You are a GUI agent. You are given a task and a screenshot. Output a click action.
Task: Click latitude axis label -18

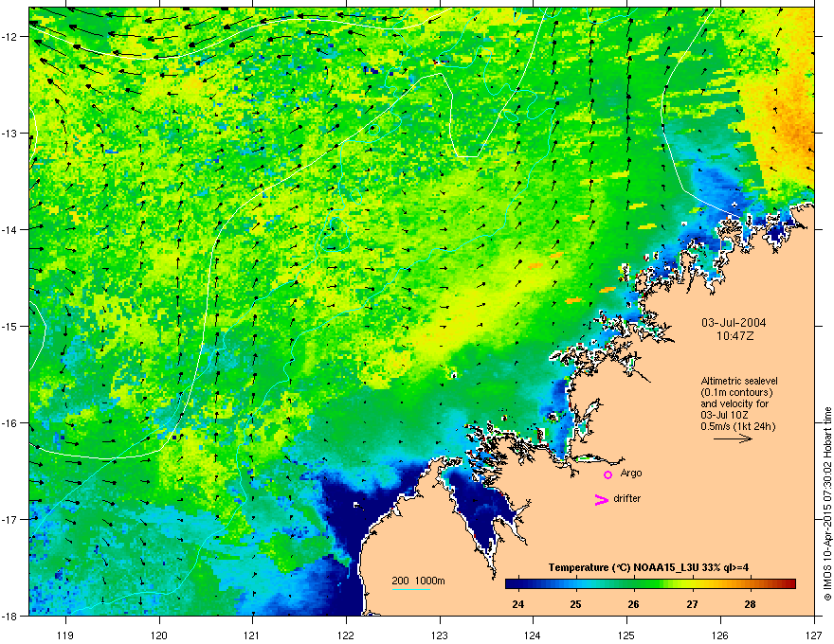tap(10, 616)
